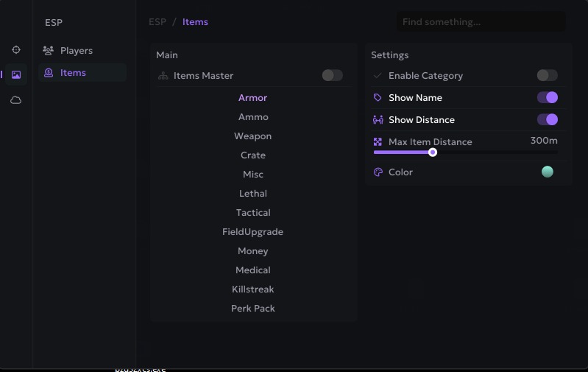Screen dimensions: 588x372
Task: Enable the Enable Category switch
Action: click(x=547, y=75)
